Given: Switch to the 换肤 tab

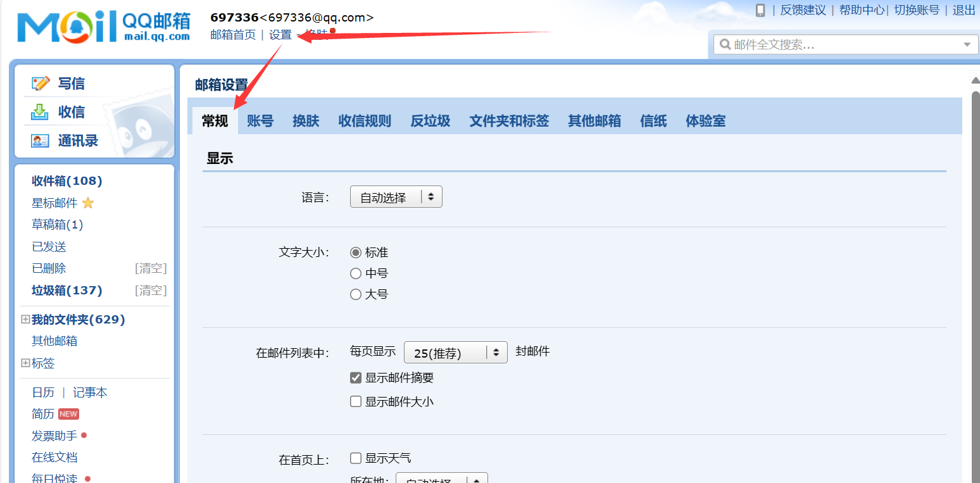Looking at the screenshot, I should [306, 121].
